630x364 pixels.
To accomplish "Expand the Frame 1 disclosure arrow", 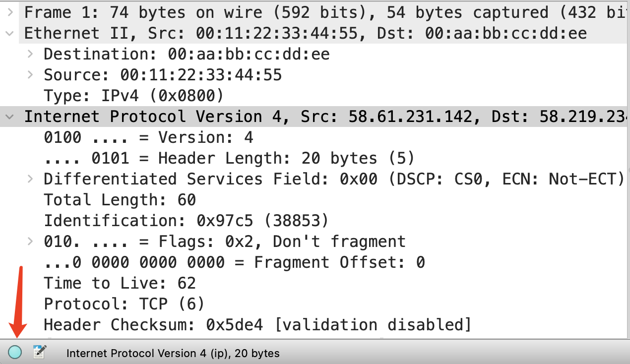I will point(10,12).
